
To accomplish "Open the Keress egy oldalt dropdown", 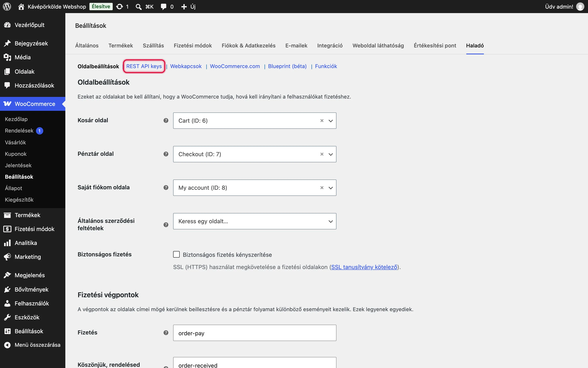I will (x=255, y=221).
